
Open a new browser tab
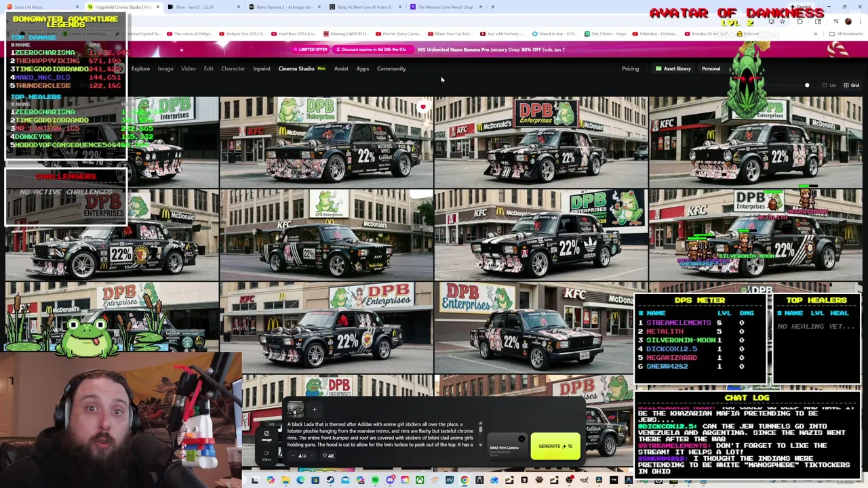492,7
